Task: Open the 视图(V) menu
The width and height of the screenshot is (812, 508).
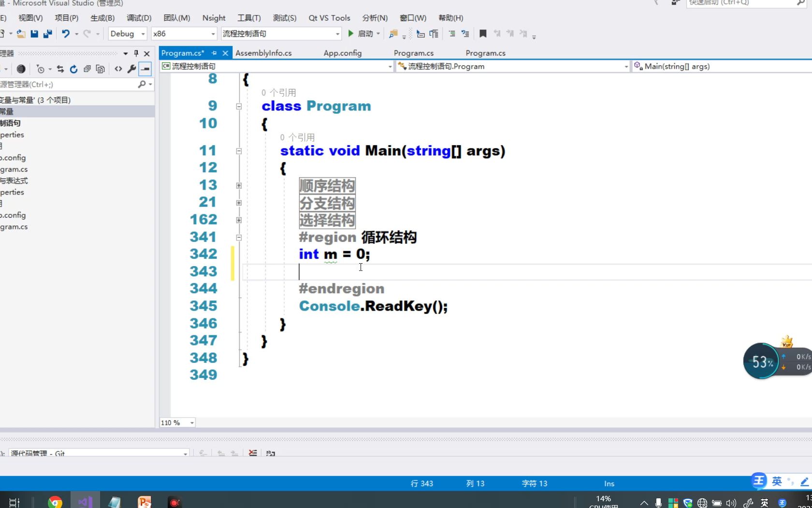Action: 30,18
